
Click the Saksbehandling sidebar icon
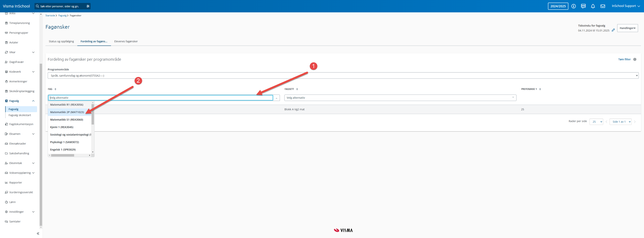(6, 154)
